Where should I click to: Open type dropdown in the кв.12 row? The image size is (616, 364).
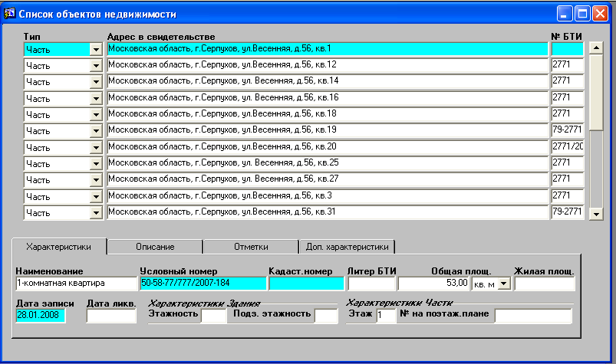click(96, 65)
